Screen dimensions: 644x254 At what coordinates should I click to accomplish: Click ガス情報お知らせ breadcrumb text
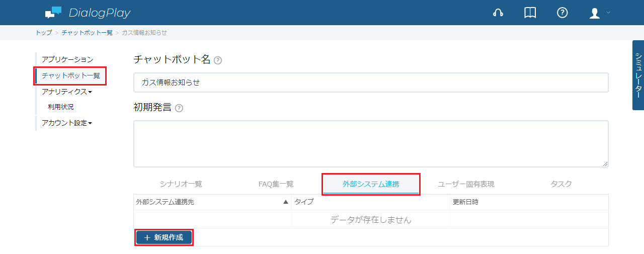tap(144, 33)
